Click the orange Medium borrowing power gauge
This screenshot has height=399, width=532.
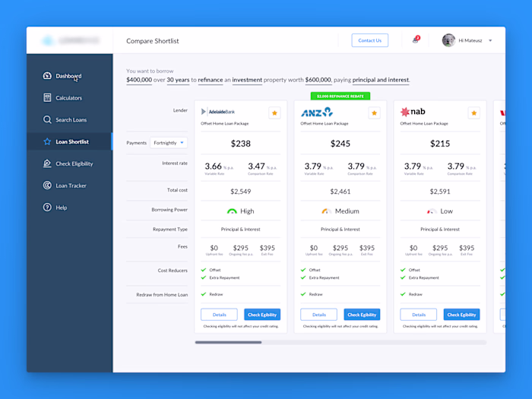tap(326, 211)
